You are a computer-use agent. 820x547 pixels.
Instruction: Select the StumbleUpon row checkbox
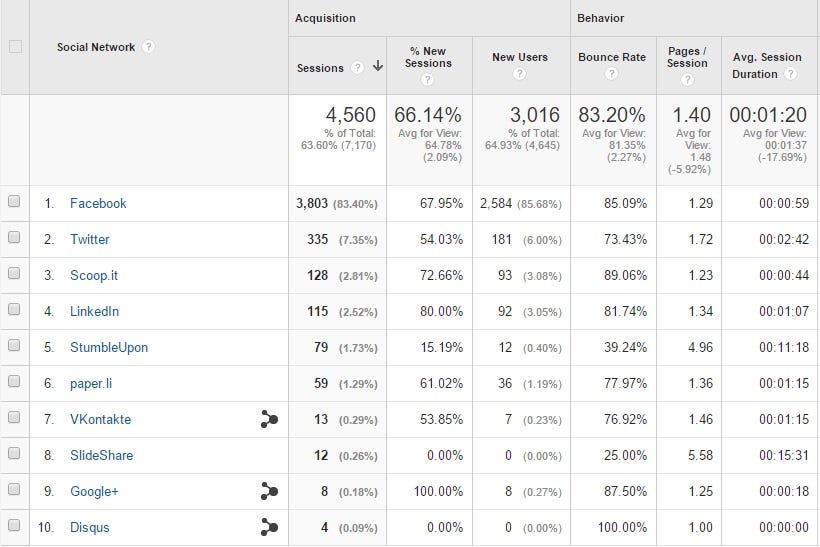click(14, 345)
